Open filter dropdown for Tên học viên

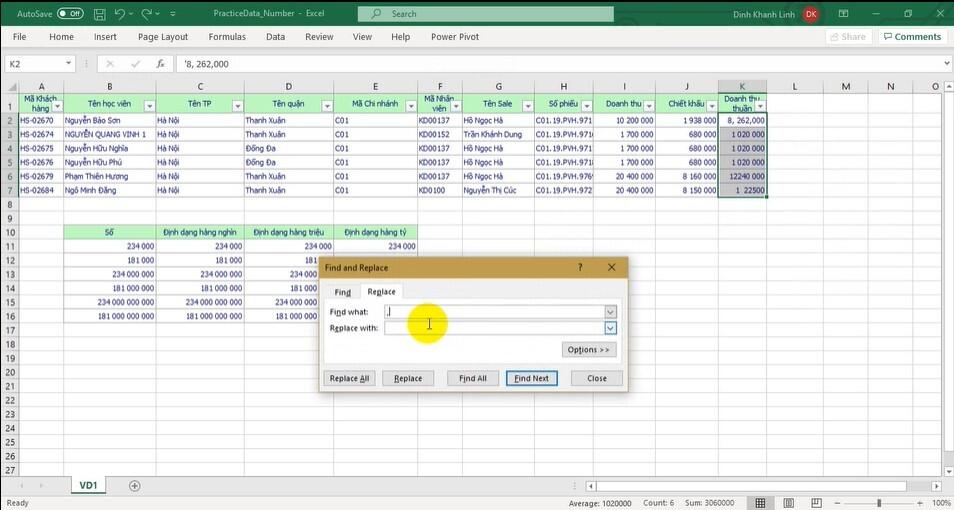pyautogui.click(x=149, y=106)
